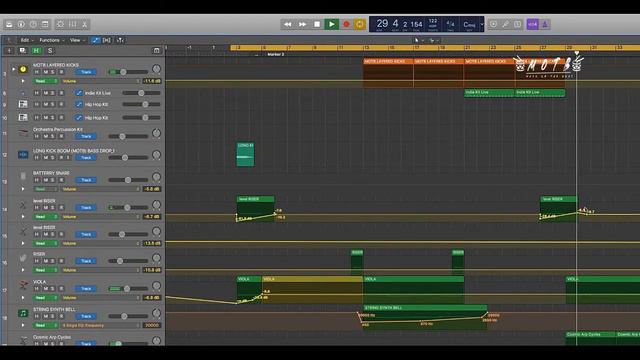Open the Read automation mode on RISER track

[x=46, y=270]
